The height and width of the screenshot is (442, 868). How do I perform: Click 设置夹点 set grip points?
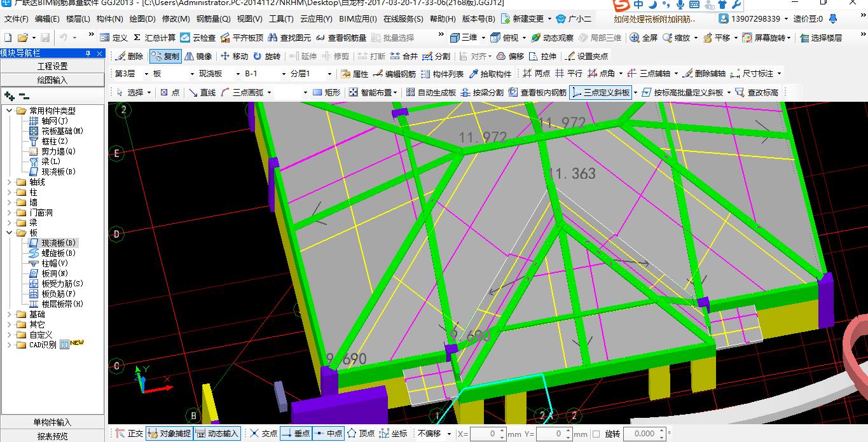coord(586,56)
